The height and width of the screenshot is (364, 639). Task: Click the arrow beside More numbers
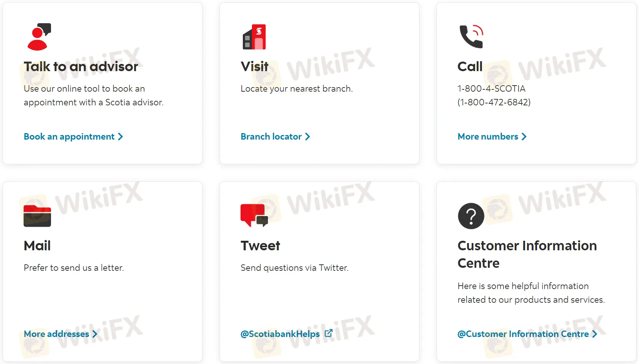point(524,137)
